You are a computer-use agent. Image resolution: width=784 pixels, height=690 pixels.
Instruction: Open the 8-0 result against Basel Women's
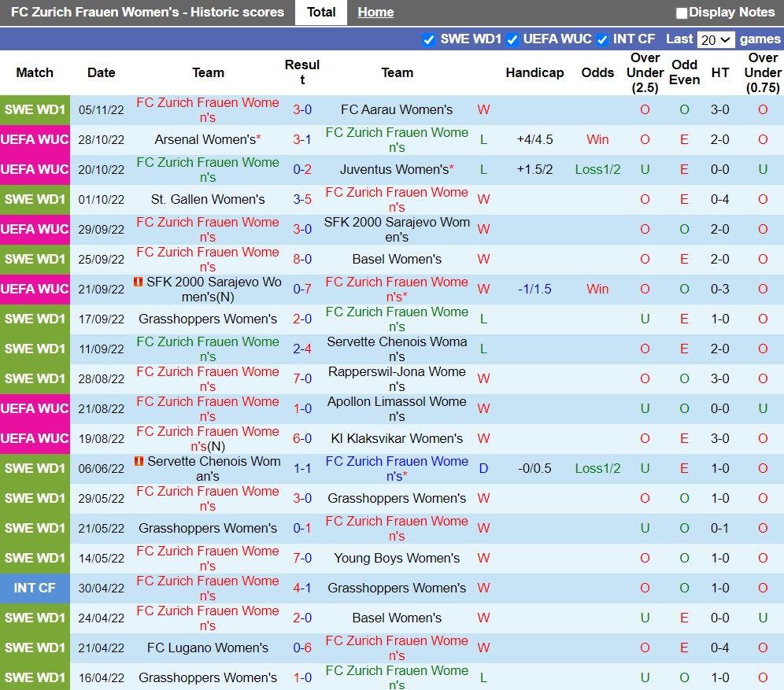(302, 259)
